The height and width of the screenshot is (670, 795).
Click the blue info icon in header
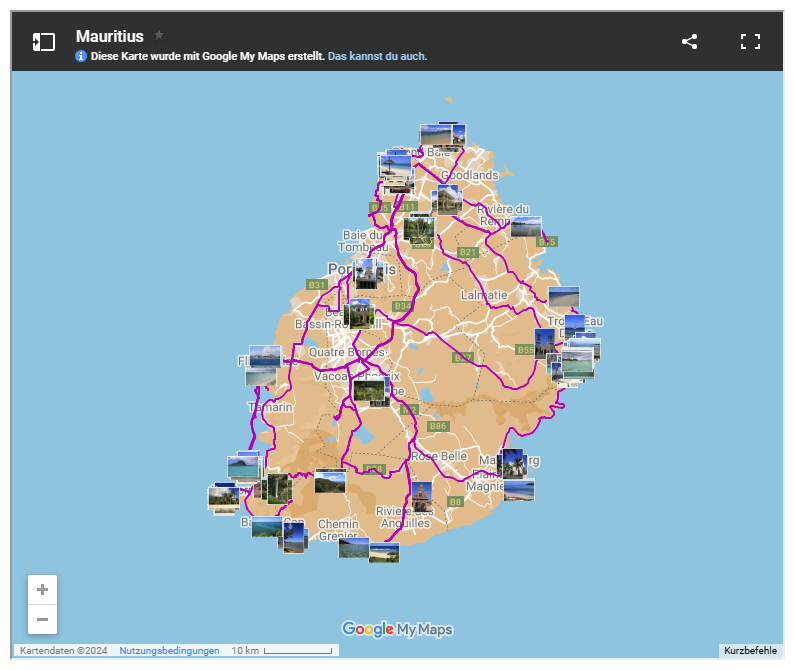pos(81,57)
